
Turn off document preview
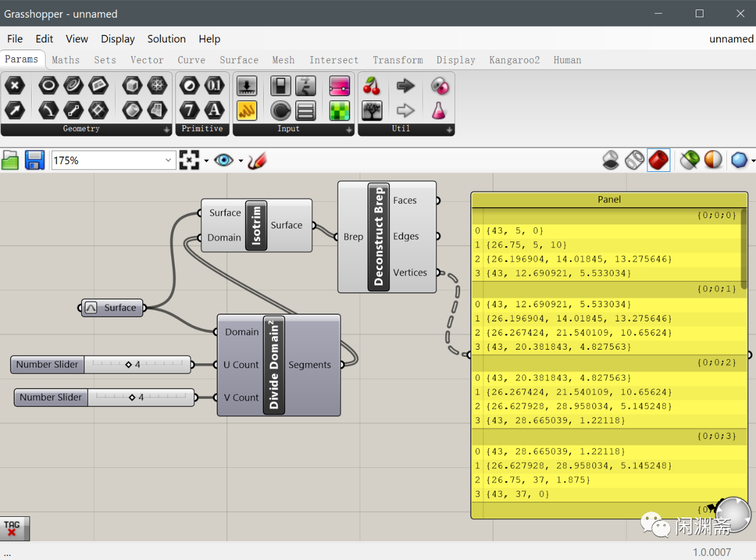(611, 160)
